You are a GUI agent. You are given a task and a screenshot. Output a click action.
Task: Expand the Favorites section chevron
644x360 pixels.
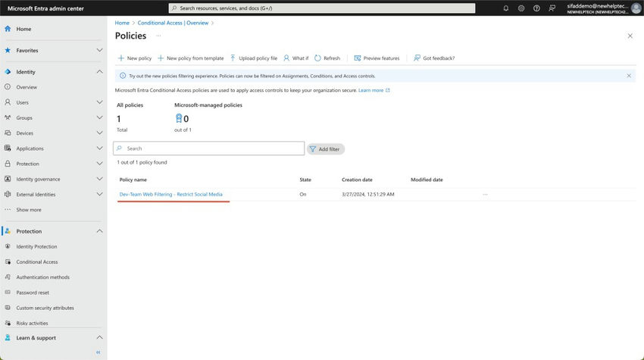[99, 50]
